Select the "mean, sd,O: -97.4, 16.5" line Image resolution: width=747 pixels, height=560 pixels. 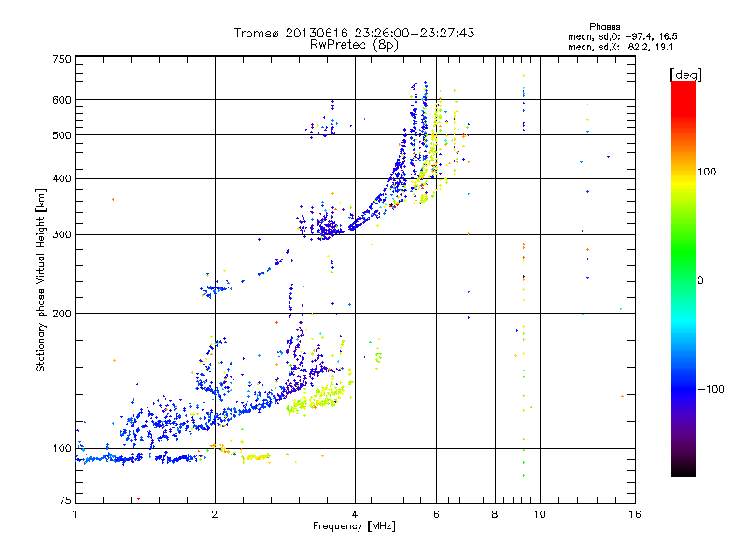point(623,36)
